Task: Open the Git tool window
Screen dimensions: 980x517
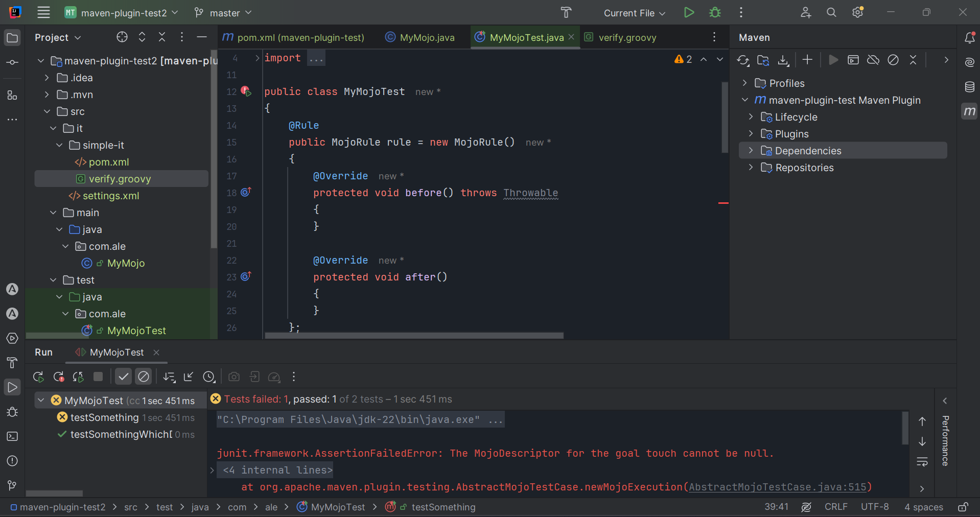Action: [x=12, y=485]
